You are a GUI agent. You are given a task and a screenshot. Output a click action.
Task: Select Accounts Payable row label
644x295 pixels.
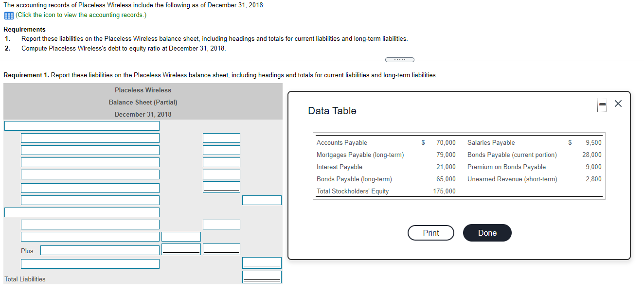(x=342, y=142)
